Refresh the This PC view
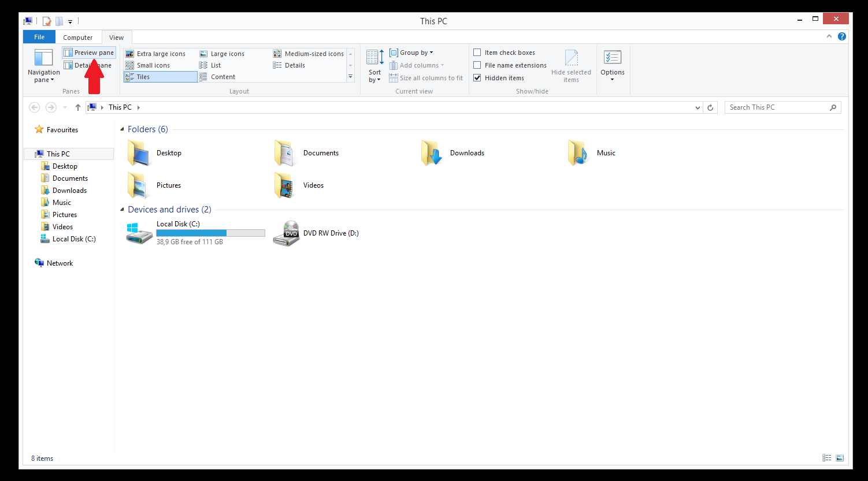Screen dimensions: 868x481 tap(710, 107)
